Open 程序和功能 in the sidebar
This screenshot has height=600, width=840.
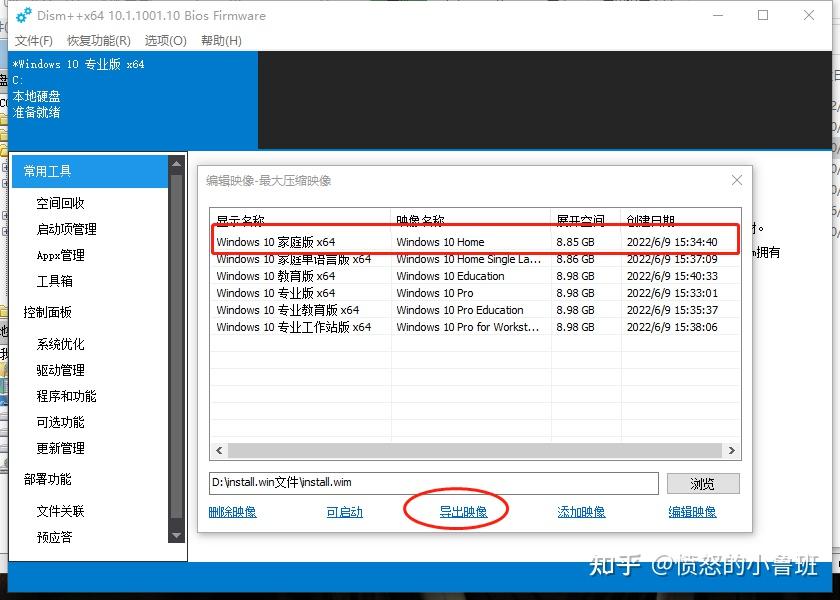(66, 396)
